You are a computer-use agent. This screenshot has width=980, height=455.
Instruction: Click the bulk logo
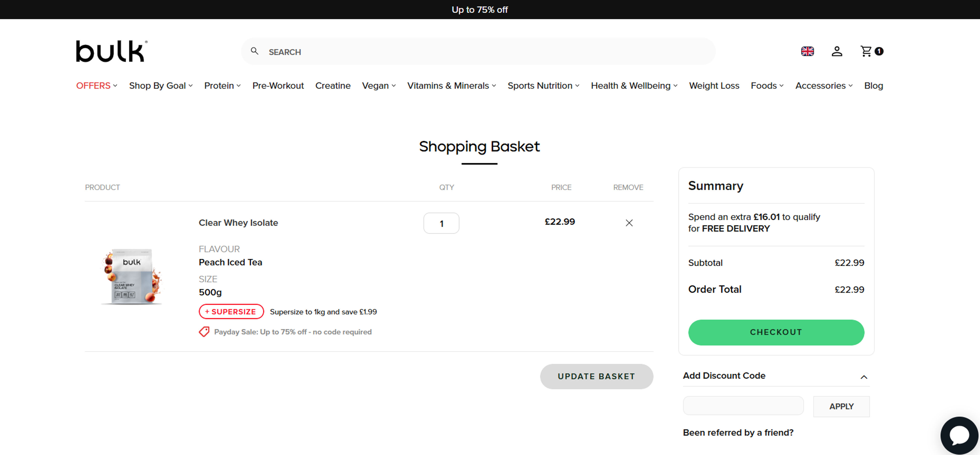112,51
